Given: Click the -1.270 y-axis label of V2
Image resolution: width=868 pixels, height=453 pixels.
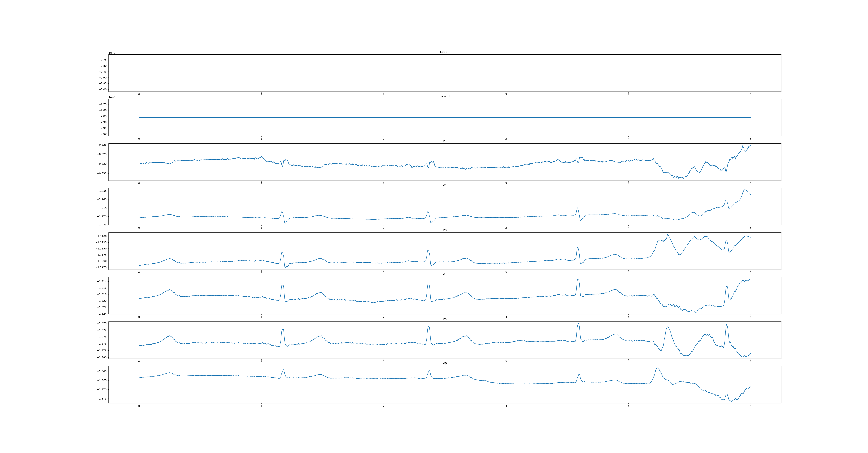Looking at the screenshot, I should point(102,216).
